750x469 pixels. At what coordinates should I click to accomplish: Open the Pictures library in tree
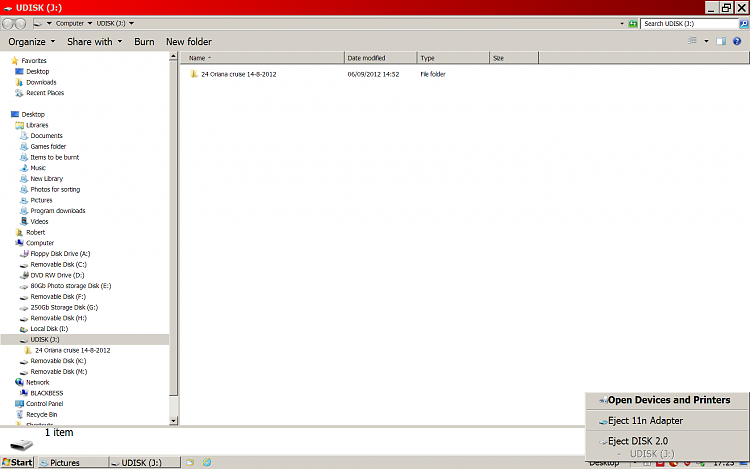(x=42, y=200)
